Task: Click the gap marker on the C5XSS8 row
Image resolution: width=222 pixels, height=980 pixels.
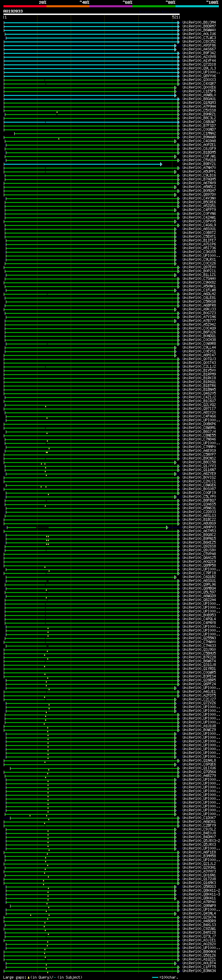Action: click(x=57, y=112)
